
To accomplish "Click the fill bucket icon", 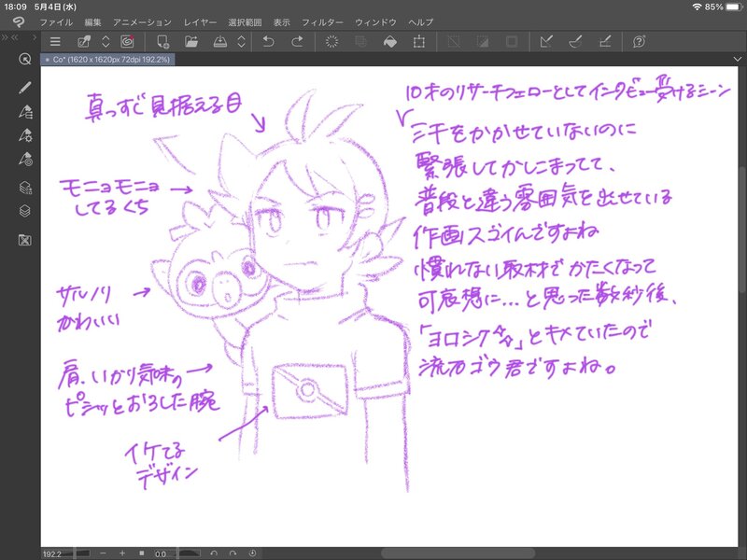I will pyautogui.click(x=390, y=42).
